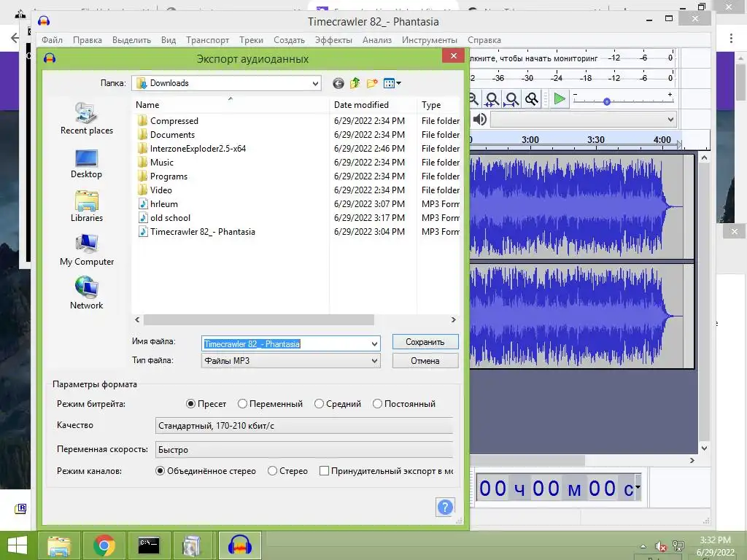This screenshot has width=747, height=560.
Task: Sort files by Name column
Action: click(x=231, y=105)
